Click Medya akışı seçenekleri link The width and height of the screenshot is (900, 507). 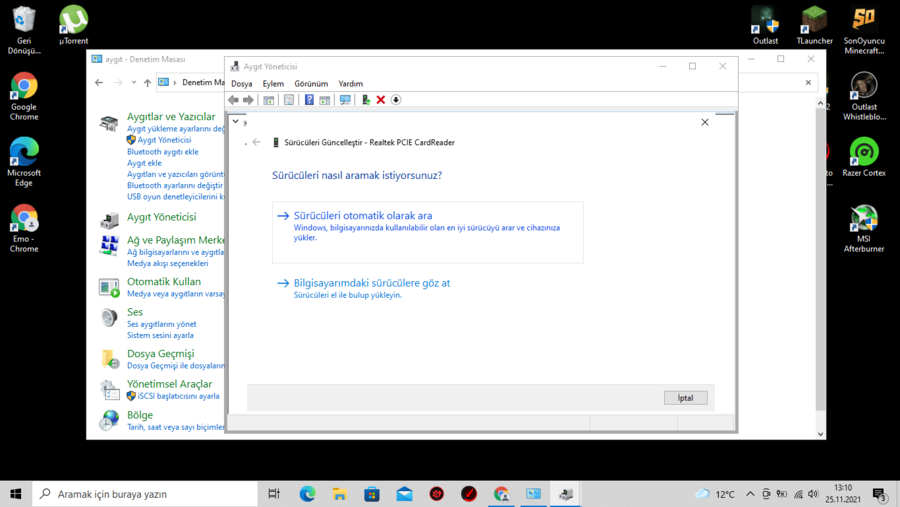coord(168,264)
